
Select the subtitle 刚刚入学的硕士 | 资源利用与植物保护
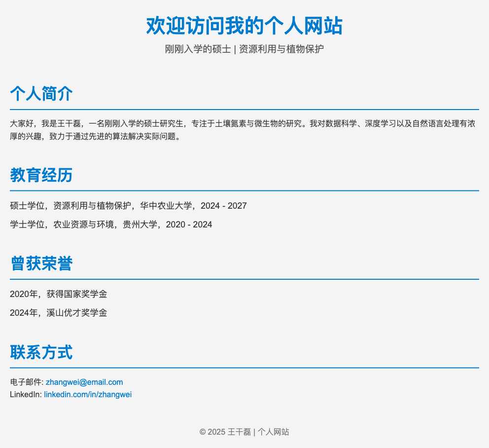click(244, 49)
